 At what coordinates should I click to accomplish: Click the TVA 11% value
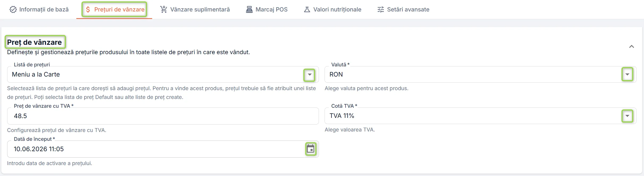tap(342, 116)
